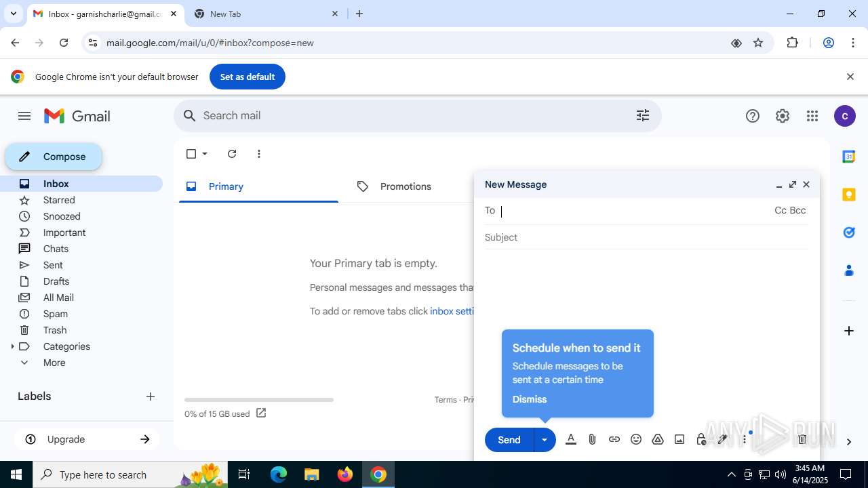Click the Upgrade storage button

click(x=87, y=439)
